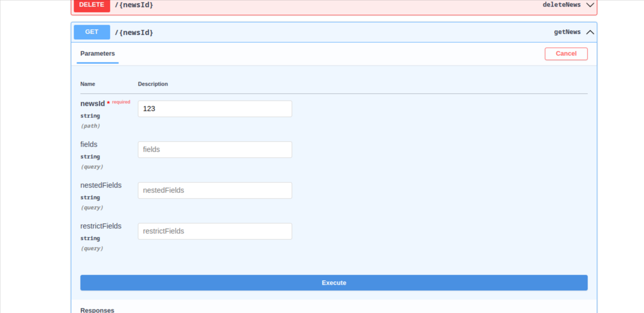Click the Execute button
The width and height of the screenshot is (644, 313).
334,283
